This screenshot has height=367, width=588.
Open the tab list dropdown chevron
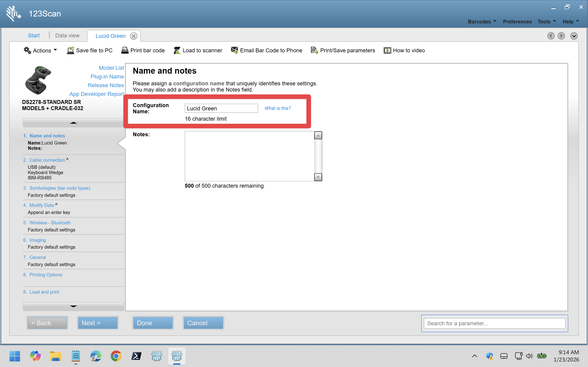click(x=574, y=36)
